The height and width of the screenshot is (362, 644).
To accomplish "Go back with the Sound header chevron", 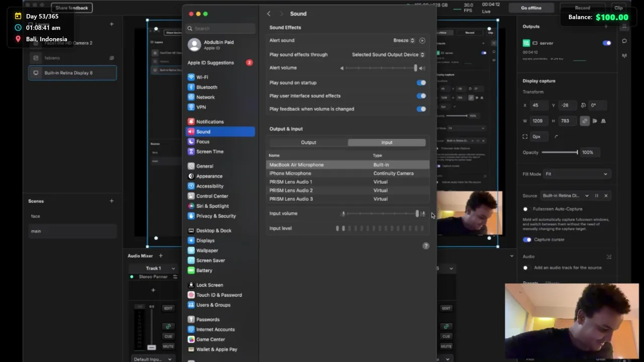I will click(x=269, y=14).
